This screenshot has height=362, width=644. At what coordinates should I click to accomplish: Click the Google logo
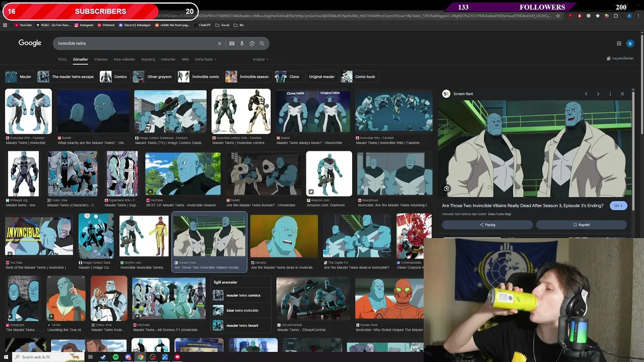coord(30,43)
